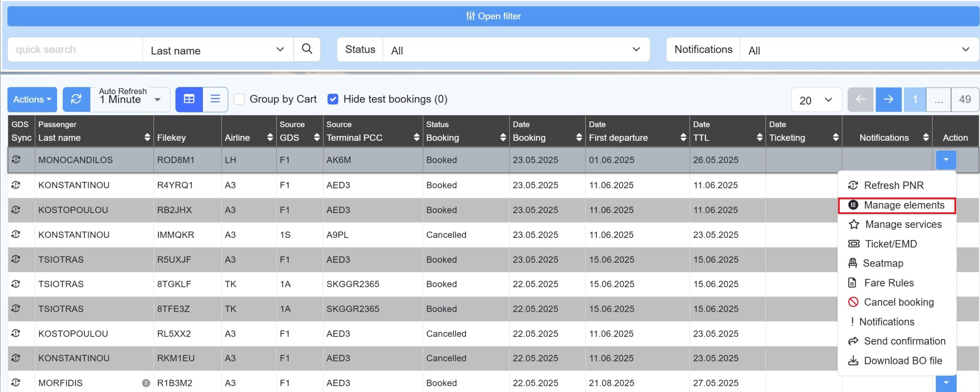Select the KONSTANTINOU R4YRQ1 row name

pos(74,185)
